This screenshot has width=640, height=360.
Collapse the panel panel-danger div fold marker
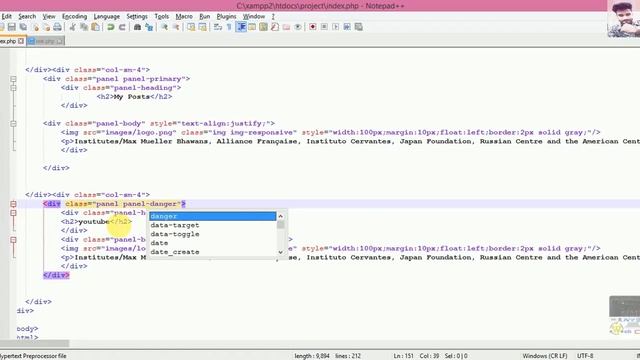click(13, 204)
